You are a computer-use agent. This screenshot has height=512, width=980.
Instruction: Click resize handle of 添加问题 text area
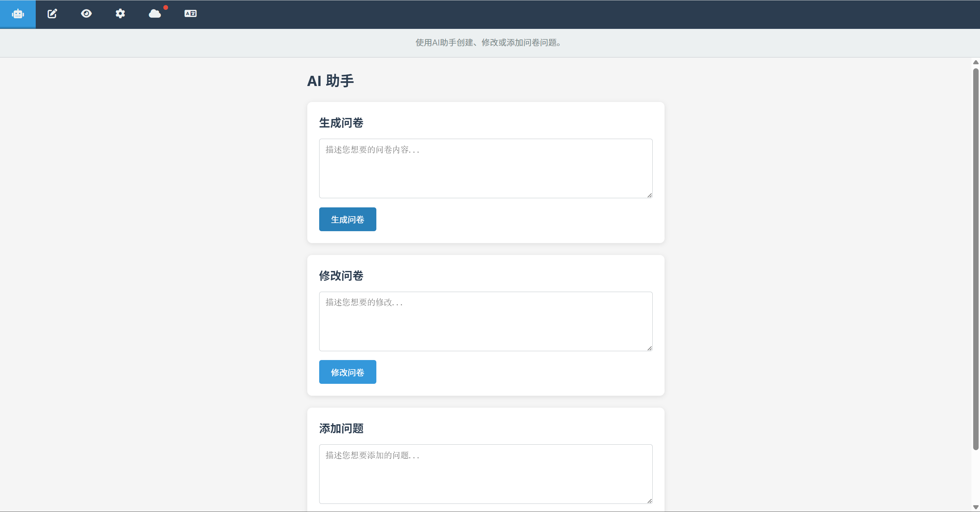pyautogui.click(x=649, y=501)
